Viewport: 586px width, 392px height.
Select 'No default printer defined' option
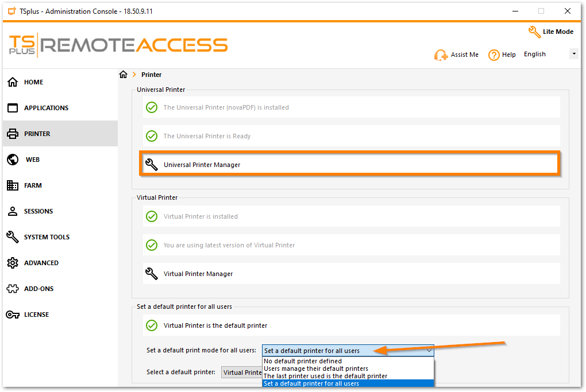click(303, 361)
